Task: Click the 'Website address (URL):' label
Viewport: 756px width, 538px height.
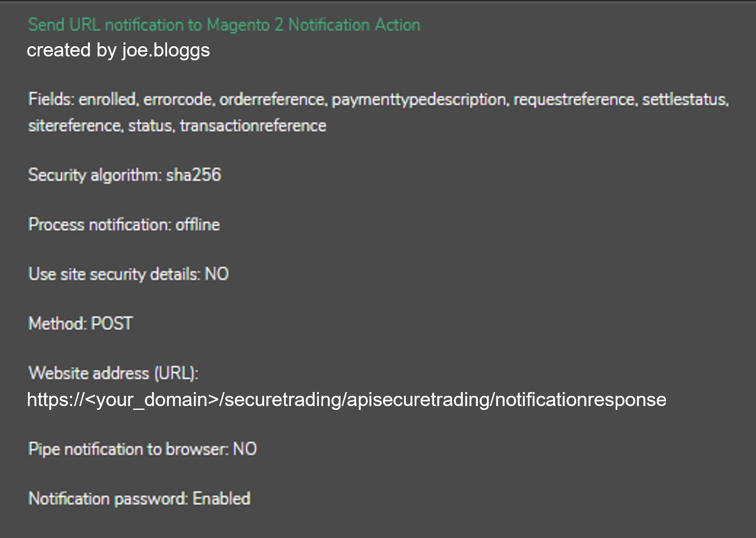Action: tap(113, 373)
